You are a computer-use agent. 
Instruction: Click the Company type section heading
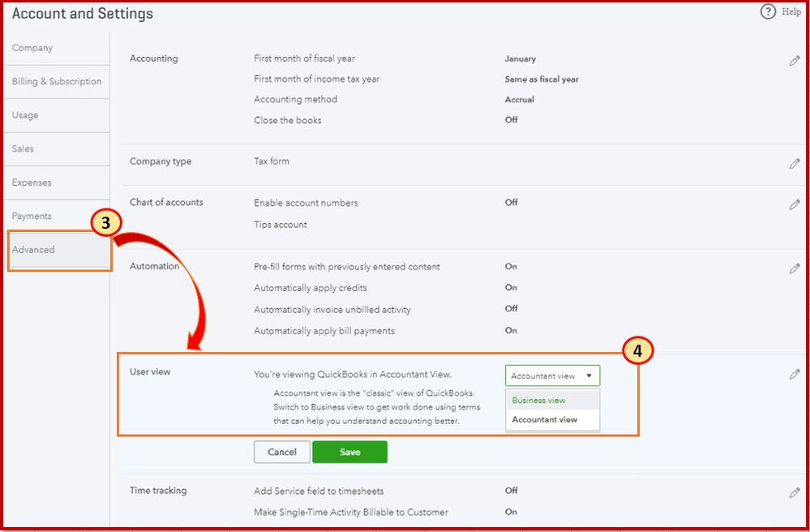click(x=161, y=161)
